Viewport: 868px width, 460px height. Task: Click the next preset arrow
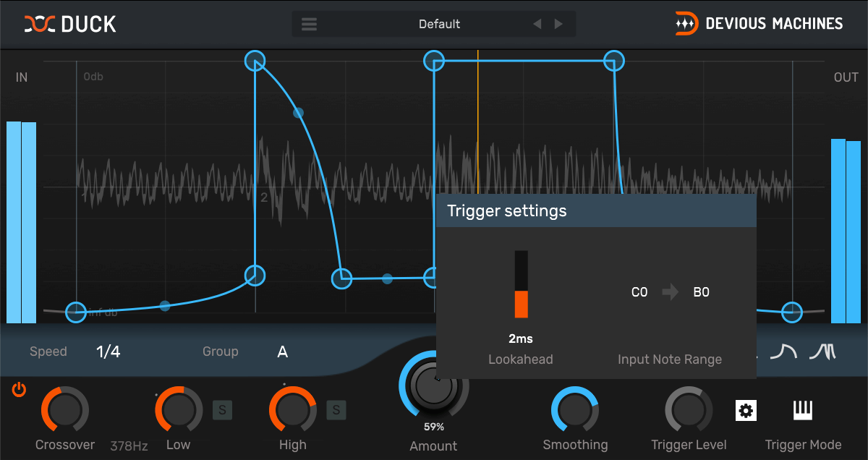[558, 23]
